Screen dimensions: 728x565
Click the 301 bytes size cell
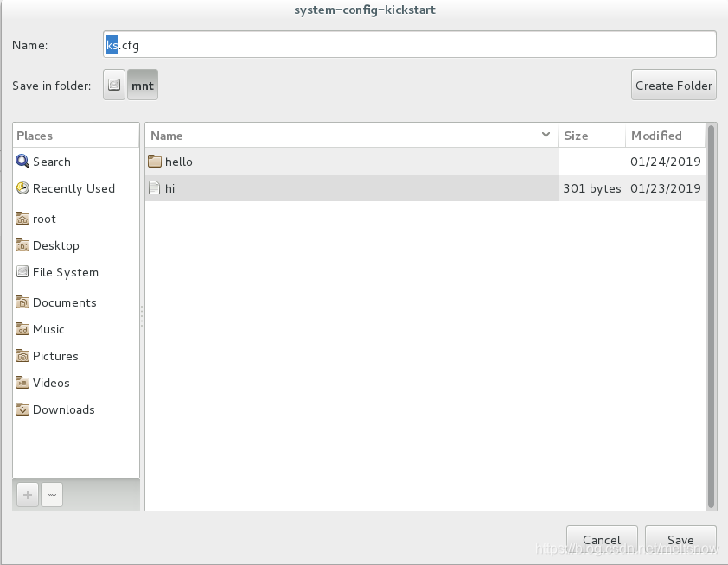592,188
